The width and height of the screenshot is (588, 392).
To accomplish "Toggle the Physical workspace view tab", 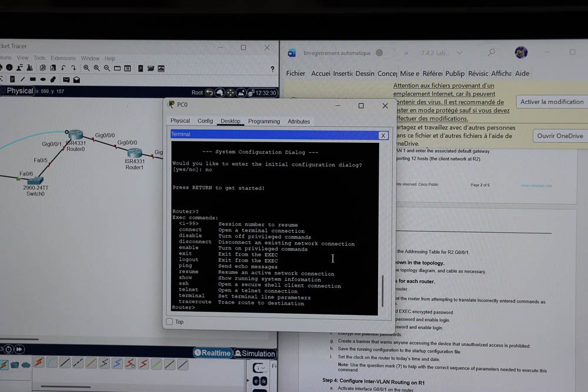I will pos(17,91).
